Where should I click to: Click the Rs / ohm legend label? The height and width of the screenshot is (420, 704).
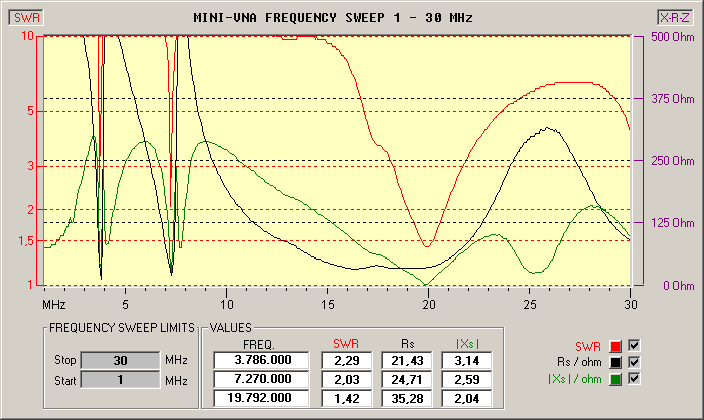click(579, 362)
